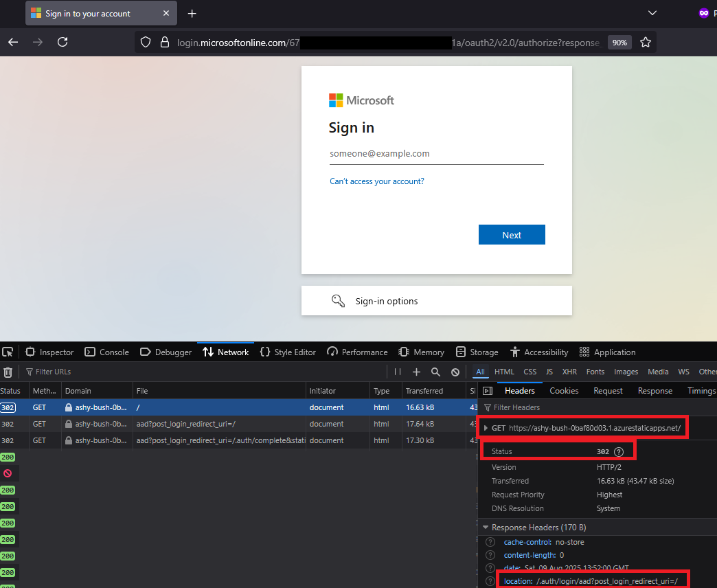This screenshot has width=717, height=588.
Task: Click the plus icon in network toolbar
Action: (x=416, y=372)
